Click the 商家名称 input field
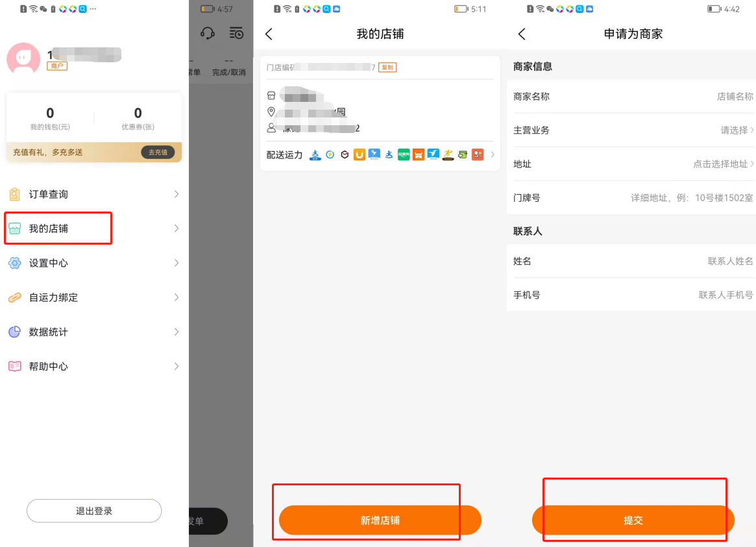The height and width of the screenshot is (547, 756). [x=631, y=97]
